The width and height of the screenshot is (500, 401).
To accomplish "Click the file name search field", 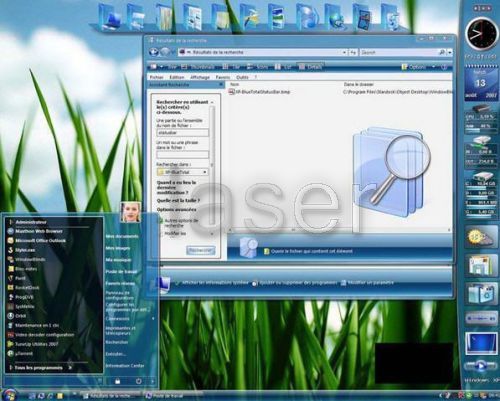I will (183, 133).
